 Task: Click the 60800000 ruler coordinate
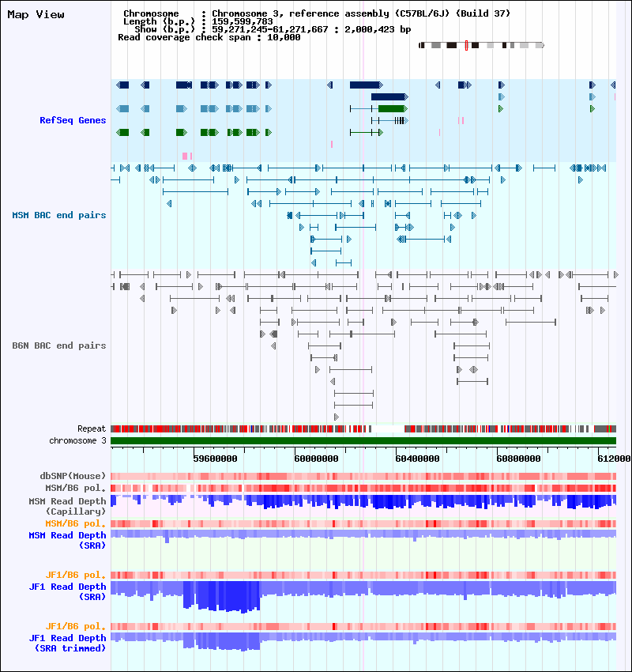tap(518, 459)
